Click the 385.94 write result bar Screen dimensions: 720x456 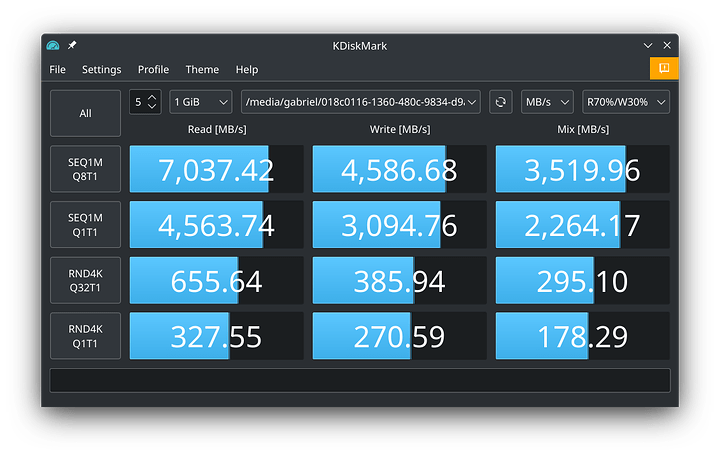399,280
